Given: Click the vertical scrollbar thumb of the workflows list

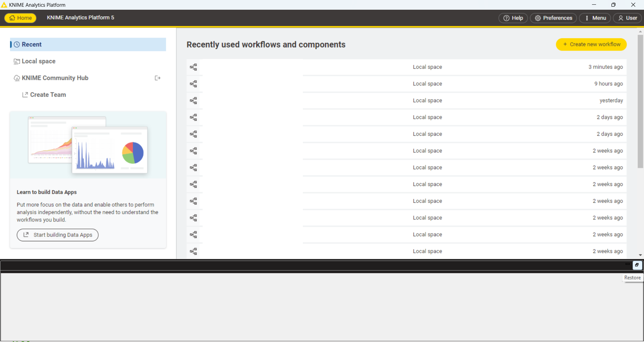Looking at the screenshot, I should tap(640, 100).
